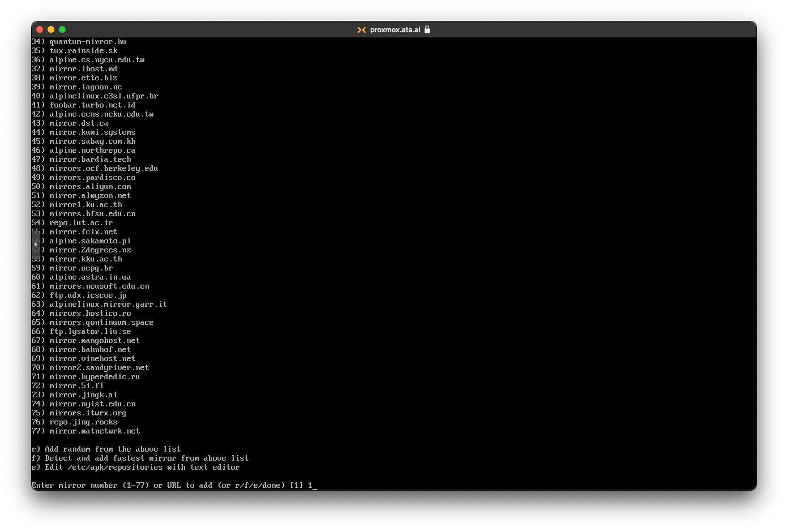Select the line 71) mirror.hyperdedic.ru
788x532 pixels.
click(86, 377)
